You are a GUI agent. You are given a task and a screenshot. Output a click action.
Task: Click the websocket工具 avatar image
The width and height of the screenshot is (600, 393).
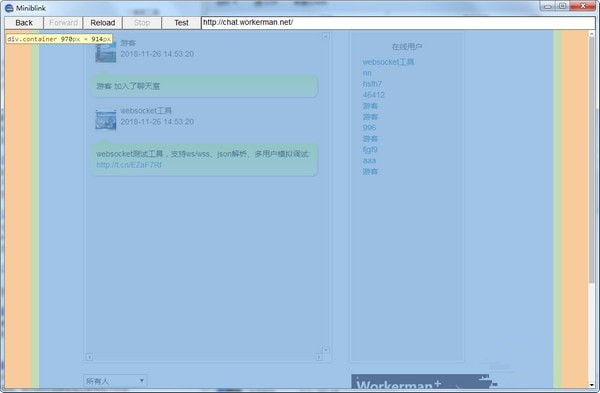tap(106, 120)
